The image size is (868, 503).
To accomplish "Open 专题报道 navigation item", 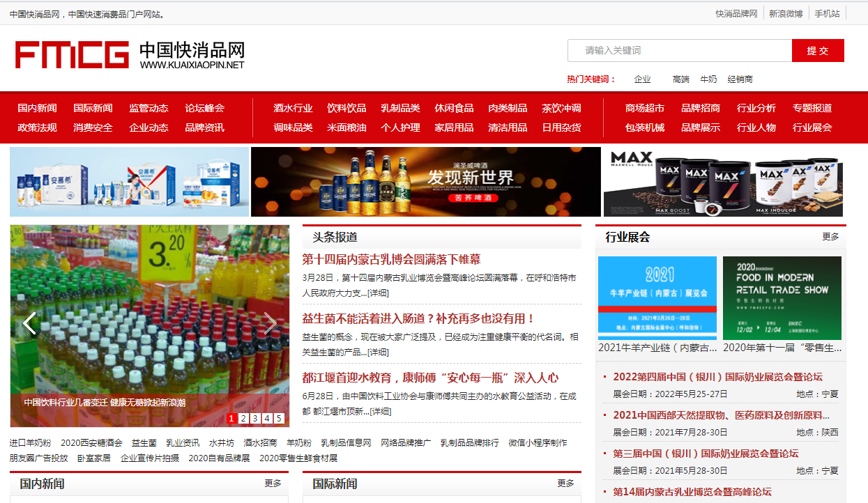I will coord(812,108).
